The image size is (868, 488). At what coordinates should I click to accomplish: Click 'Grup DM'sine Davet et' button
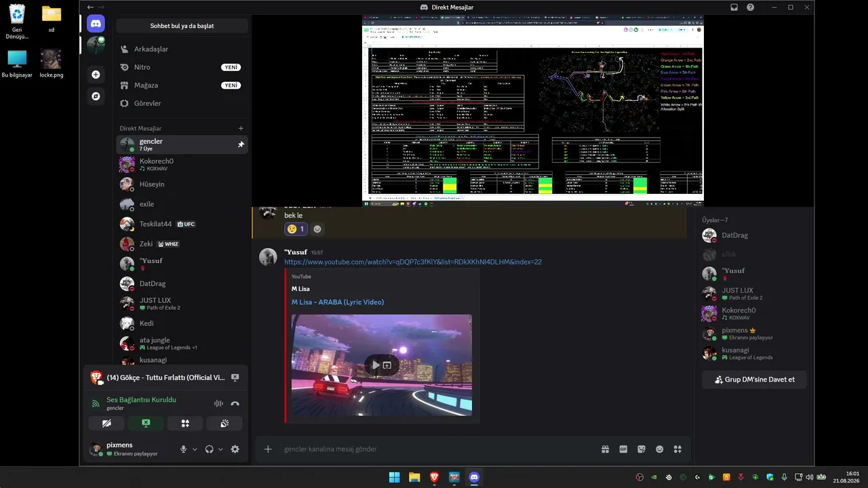click(x=754, y=380)
